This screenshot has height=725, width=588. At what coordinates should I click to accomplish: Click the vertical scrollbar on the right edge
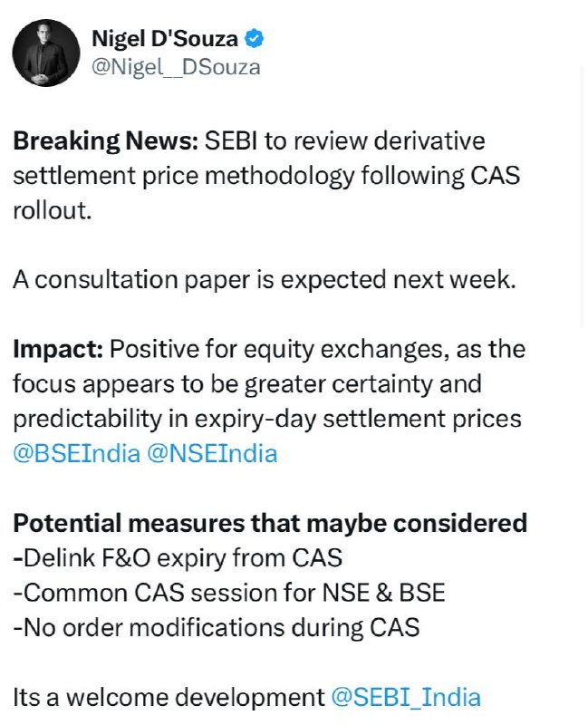click(583, 194)
